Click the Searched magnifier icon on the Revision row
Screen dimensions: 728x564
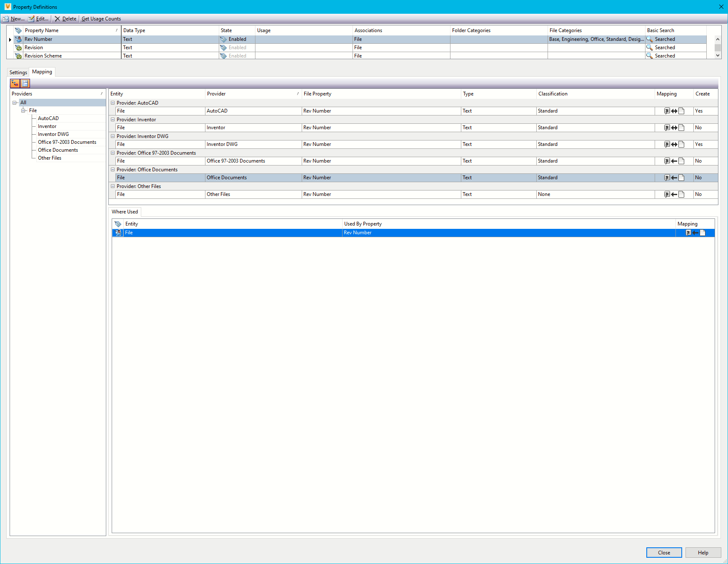[x=650, y=47]
